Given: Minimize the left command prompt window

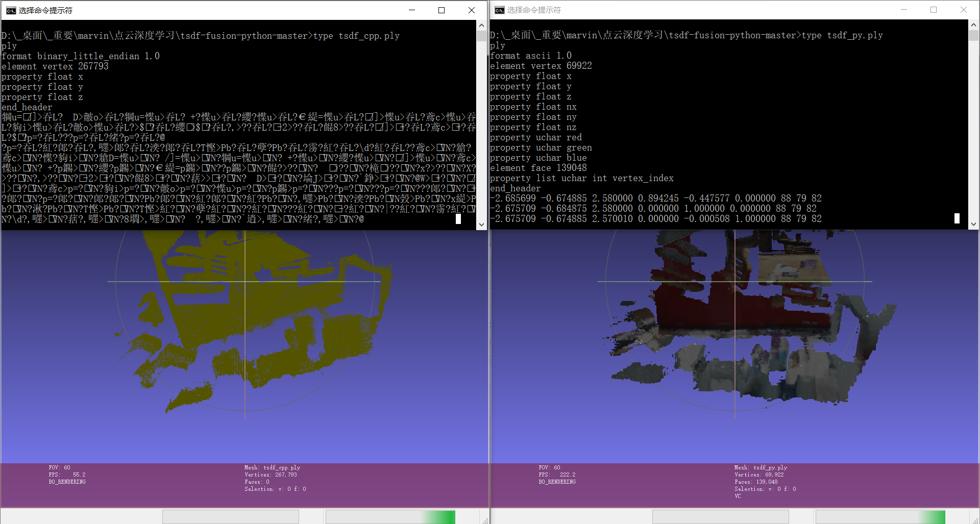Looking at the screenshot, I should pos(411,10).
